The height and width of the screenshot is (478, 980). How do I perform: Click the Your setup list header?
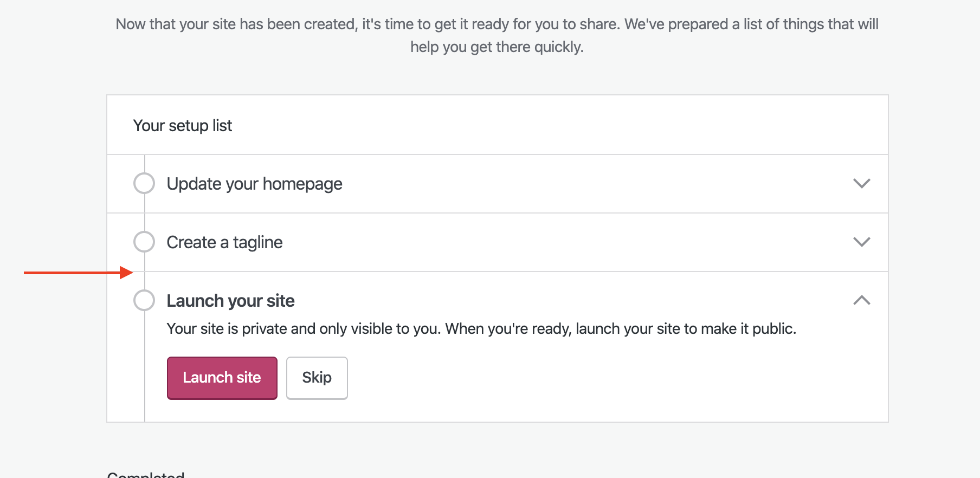point(183,126)
